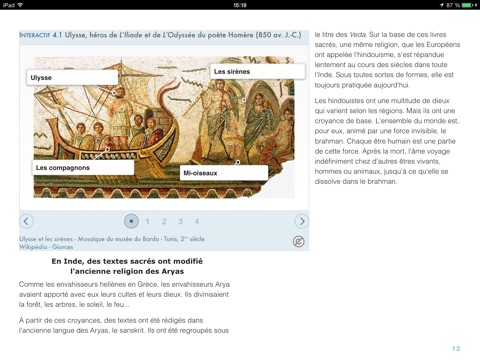This screenshot has width=480, height=360.
Task: Expand the Mi-oiseaux callout
Action: (x=224, y=173)
